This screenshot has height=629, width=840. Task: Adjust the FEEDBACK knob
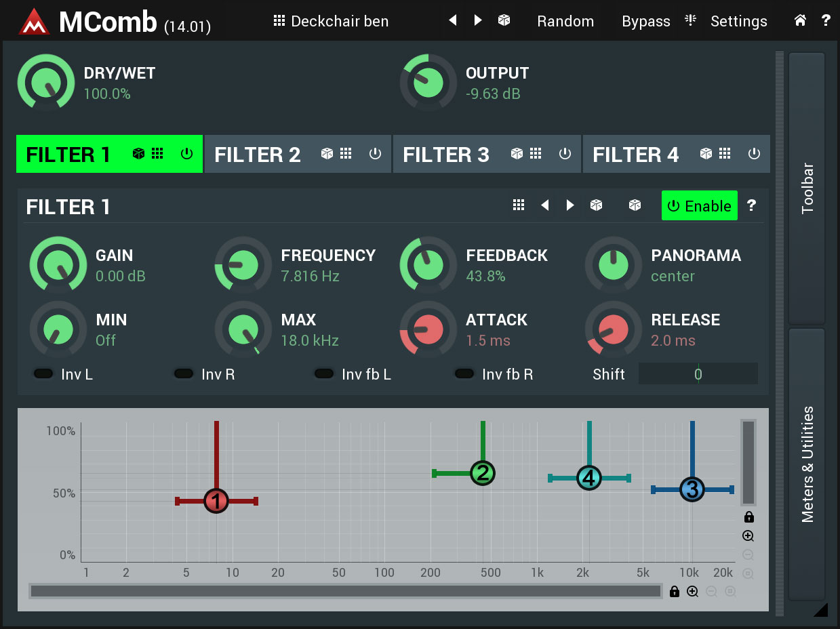click(428, 264)
